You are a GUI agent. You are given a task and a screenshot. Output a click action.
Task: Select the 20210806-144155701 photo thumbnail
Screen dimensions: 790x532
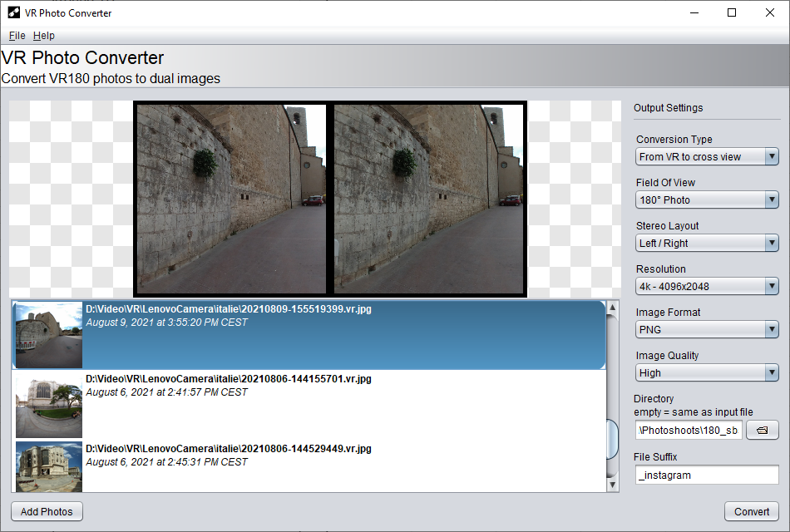49,405
